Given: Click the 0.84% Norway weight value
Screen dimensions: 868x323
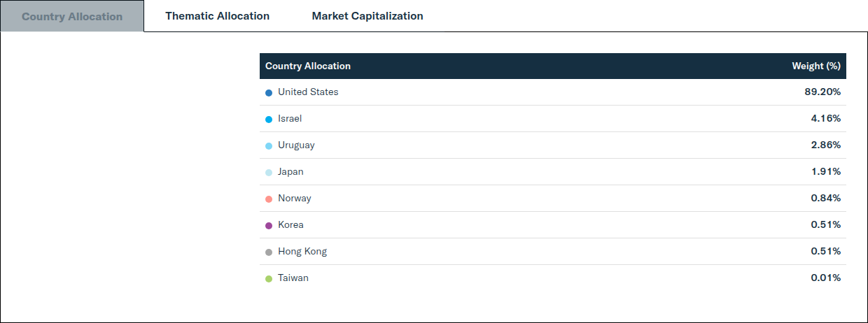Looking at the screenshot, I should pos(826,199).
